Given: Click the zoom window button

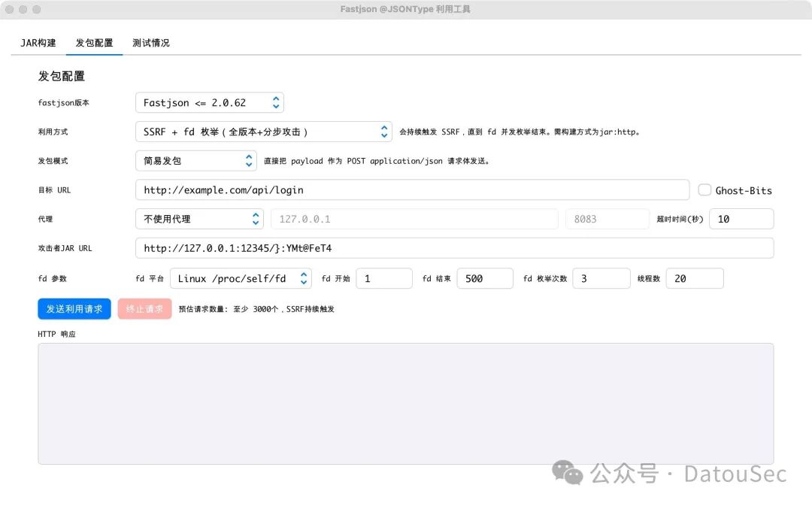Looking at the screenshot, I should point(36,9).
